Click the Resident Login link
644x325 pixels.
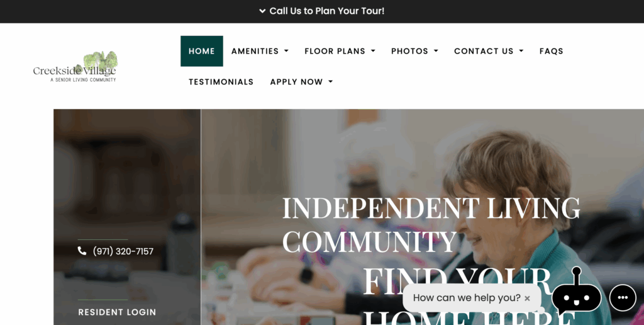click(117, 312)
